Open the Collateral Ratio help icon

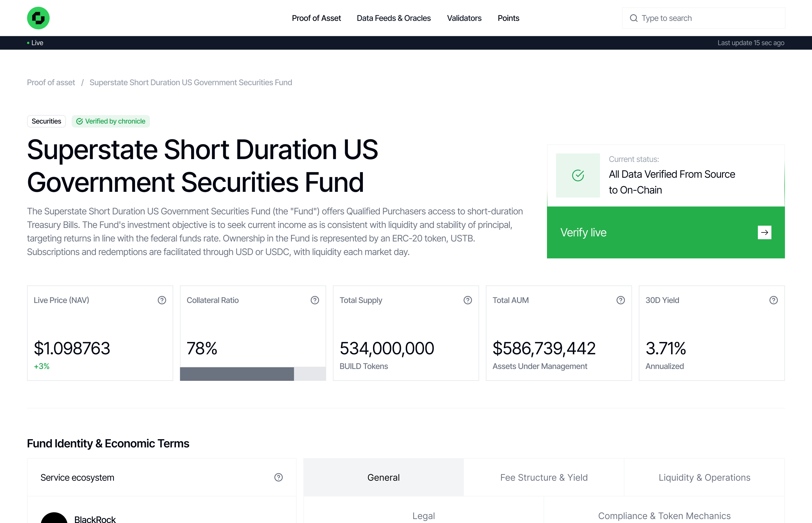point(315,300)
